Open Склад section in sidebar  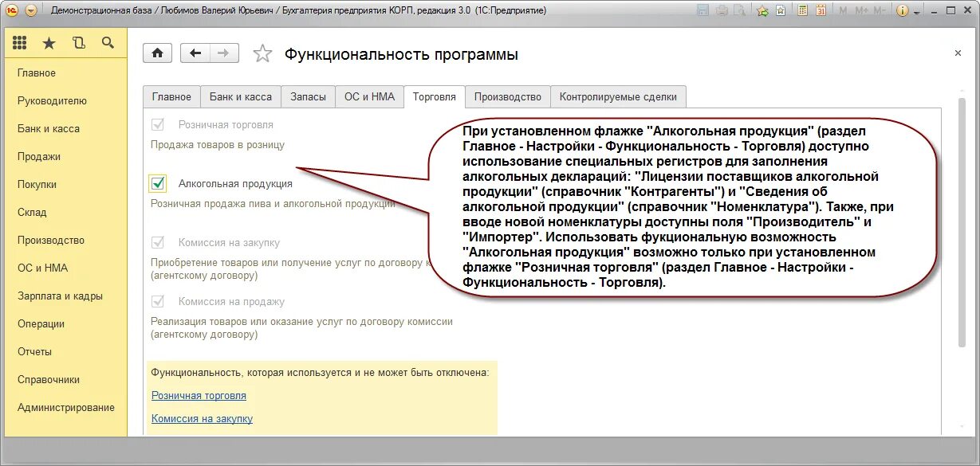[x=32, y=212]
